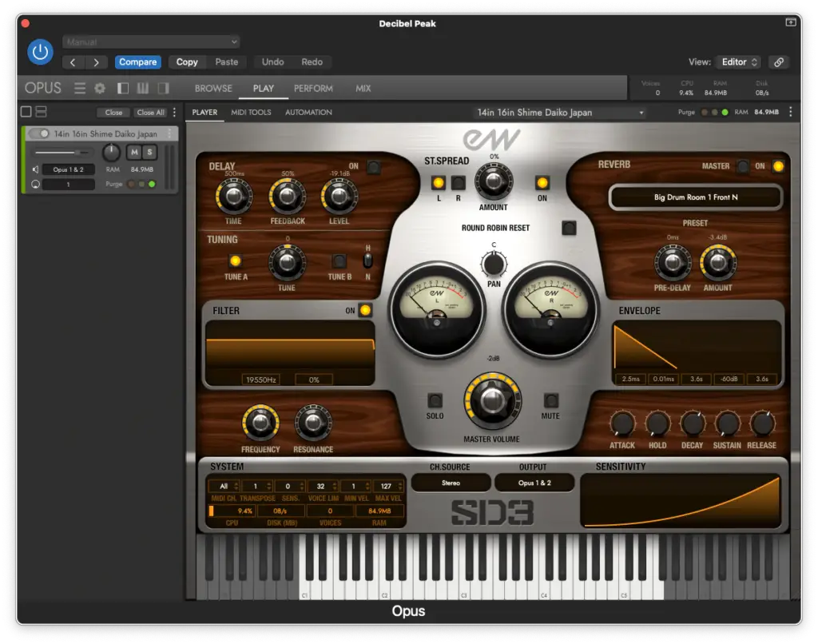Open reverb preset Big Drum Room selector

[x=696, y=197]
